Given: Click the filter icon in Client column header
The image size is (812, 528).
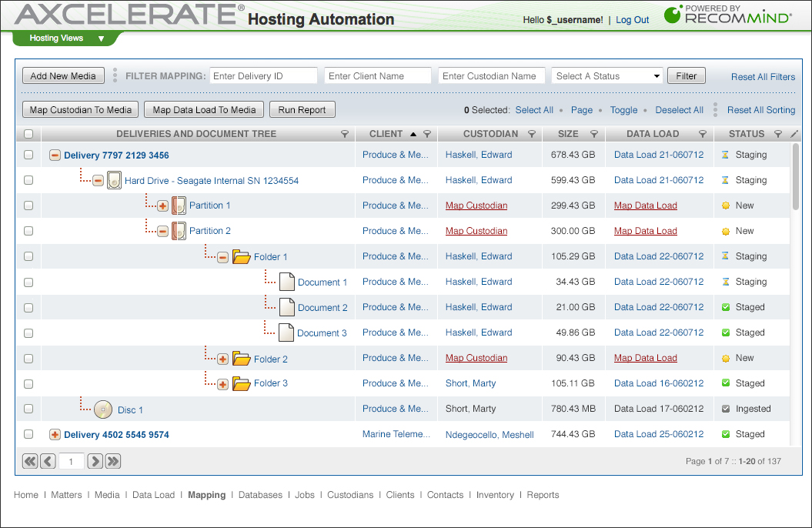Looking at the screenshot, I should pos(427,134).
